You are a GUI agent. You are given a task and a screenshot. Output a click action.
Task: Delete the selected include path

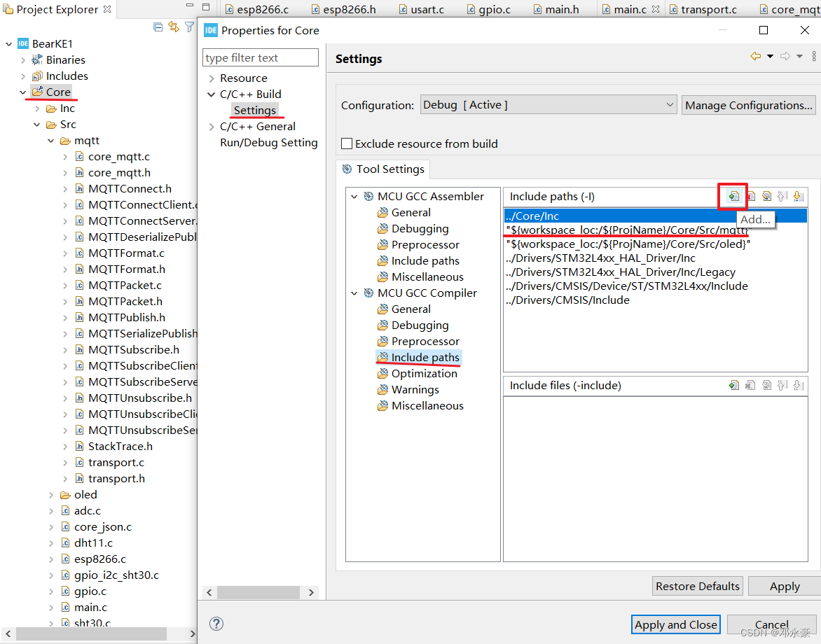click(x=751, y=196)
